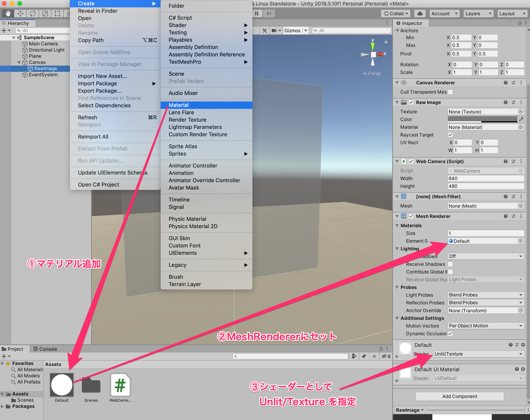Open the Layers dropdown

click(x=478, y=14)
